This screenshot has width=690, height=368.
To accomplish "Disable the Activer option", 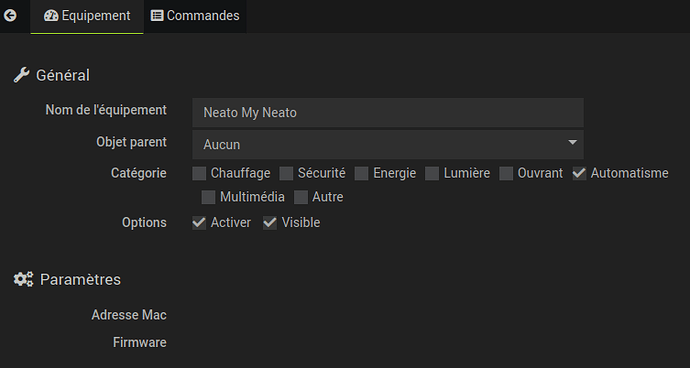I will [x=199, y=223].
